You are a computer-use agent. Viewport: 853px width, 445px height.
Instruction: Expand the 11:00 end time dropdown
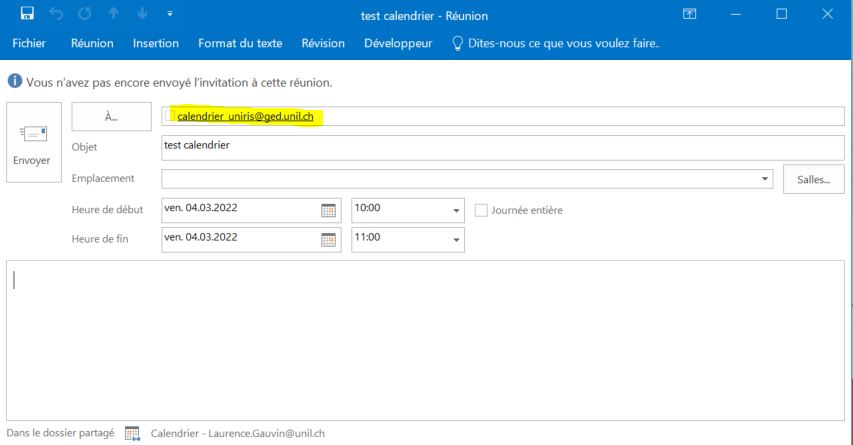457,241
